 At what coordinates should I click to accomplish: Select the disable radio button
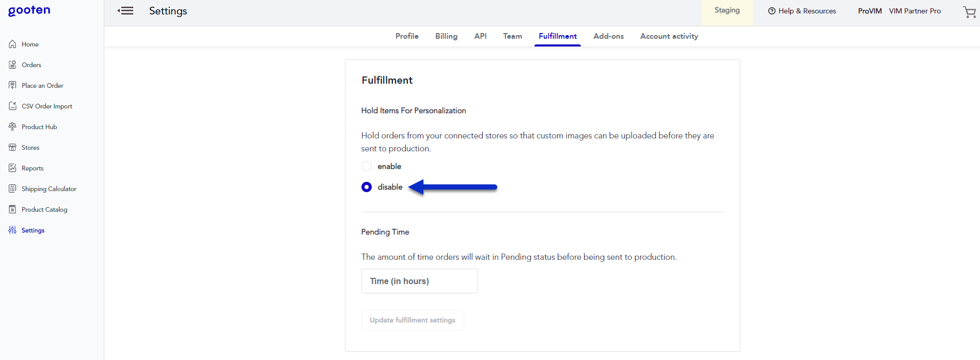367,187
